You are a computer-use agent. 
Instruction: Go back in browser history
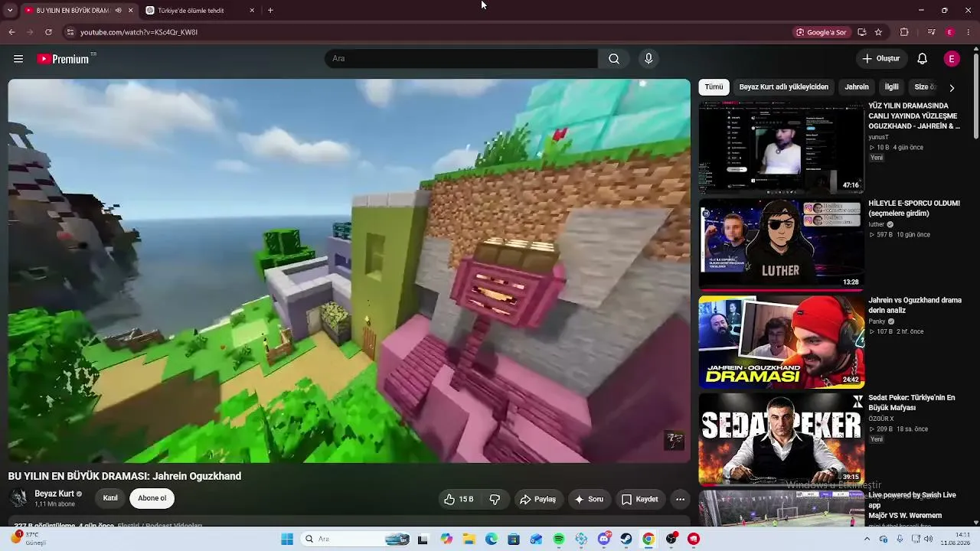click(x=11, y=32)
